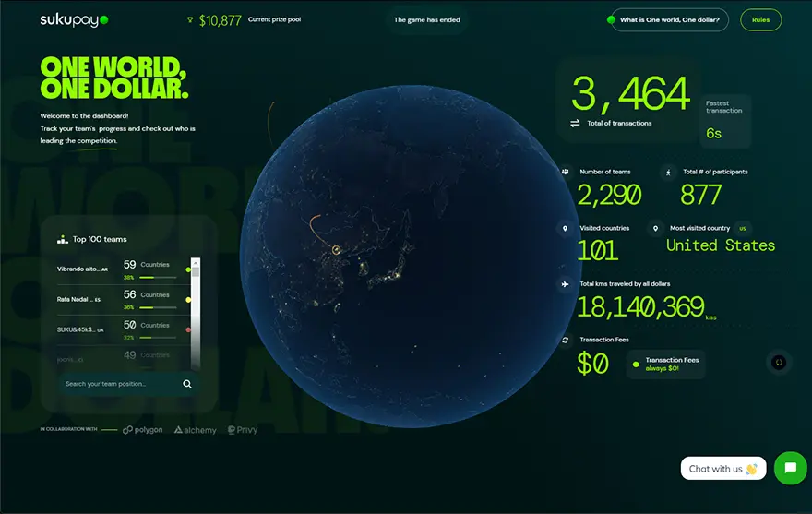Click the search magnifier icon
The image size is (812, 514).
(x=187, y=384)
